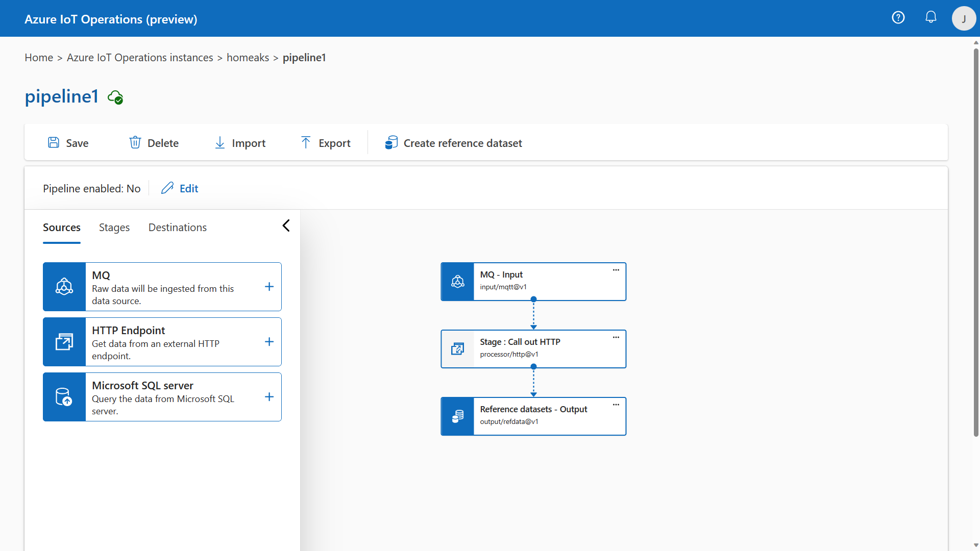Viewport: 980px width, 551px height.
Task: Click the page vertical scrollbar thumb
Action: (x=976, y=242)
